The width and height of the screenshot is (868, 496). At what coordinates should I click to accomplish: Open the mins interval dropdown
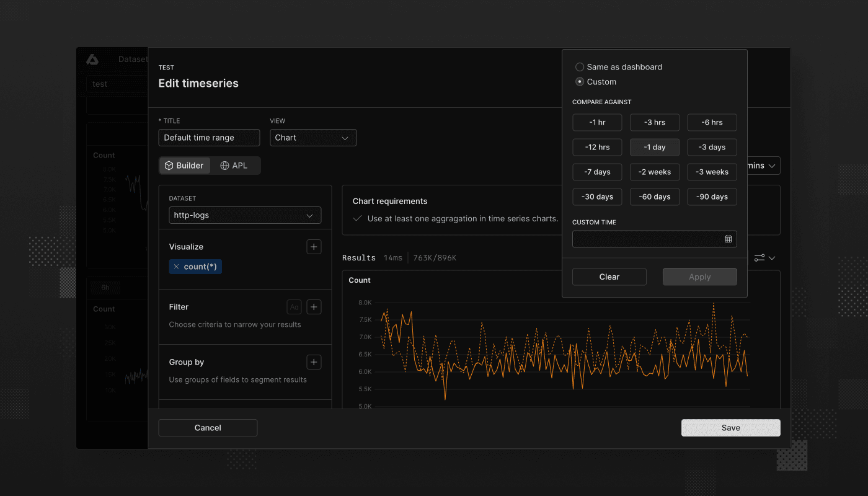click(x=761, y=166)
